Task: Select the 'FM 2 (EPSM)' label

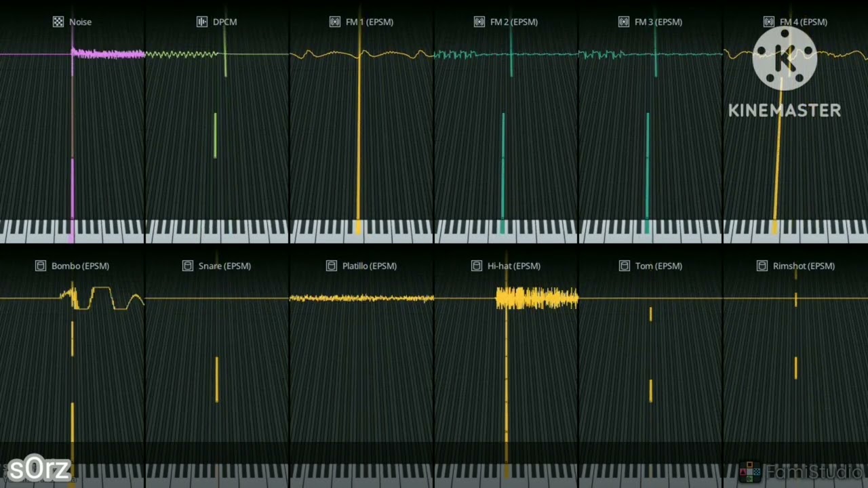Action: click(x=514, y=22)
